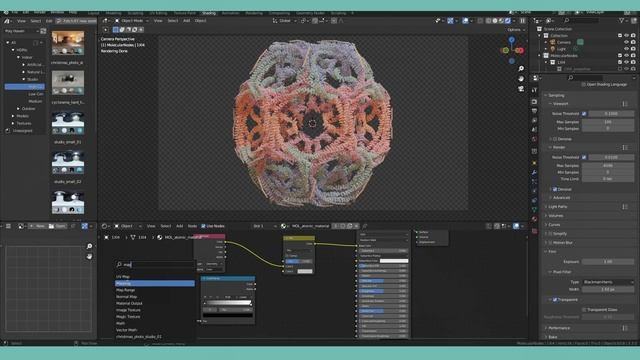The width and height of the screenshot is (640, 360).
Task: Open the Tool properties tab icon
Action: pos(534,90)
